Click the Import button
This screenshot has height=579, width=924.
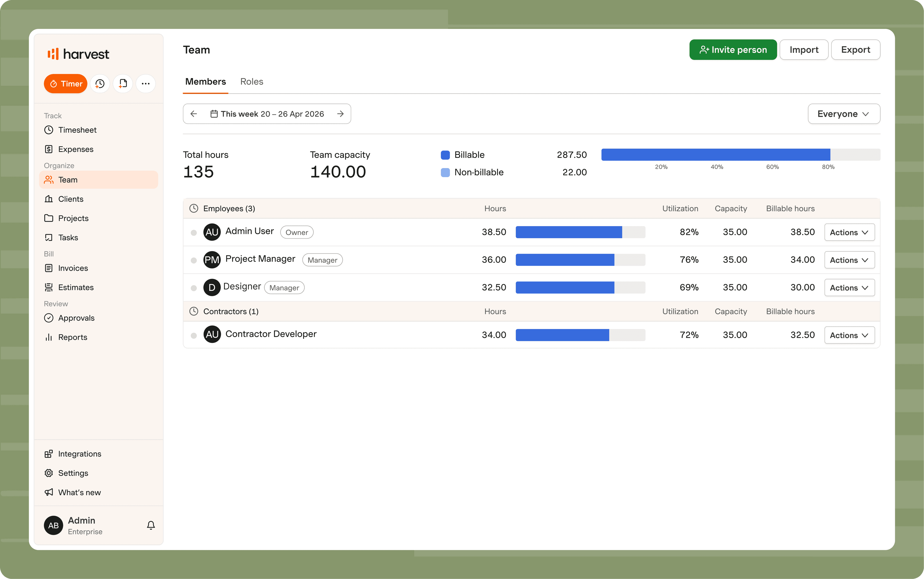point(804,50)
